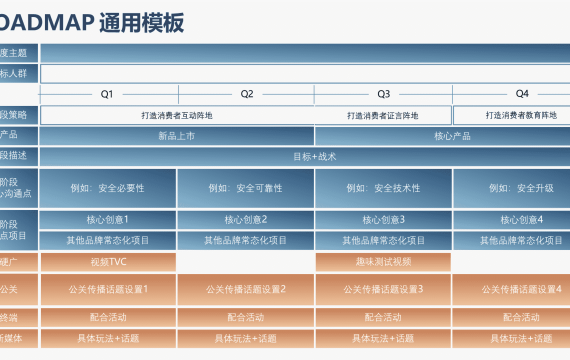Click 其他品牌常态化项目 below 核心创意2
This screenshot has width=570, height=360.
(x=246, y=240)
